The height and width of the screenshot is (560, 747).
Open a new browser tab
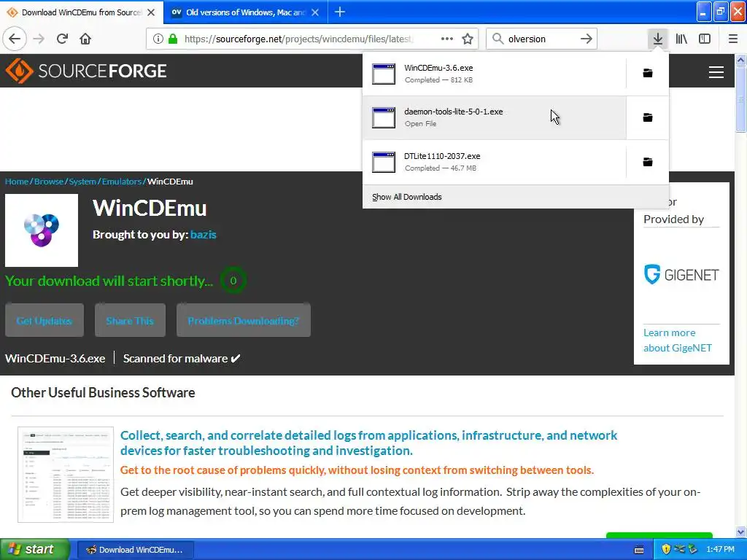tap(340, 12)
